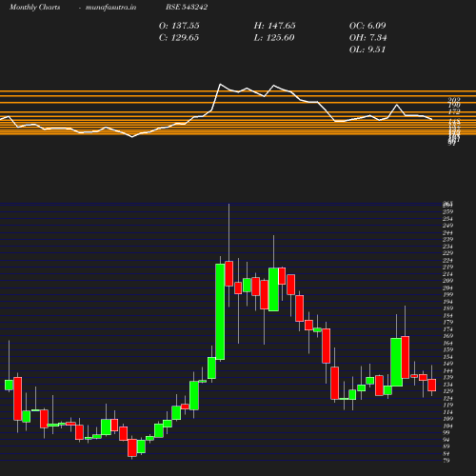This screenshot has width=476, height=476.
Task: Click the '229' label on the candlestick price axis
Action: coord(448,253)
